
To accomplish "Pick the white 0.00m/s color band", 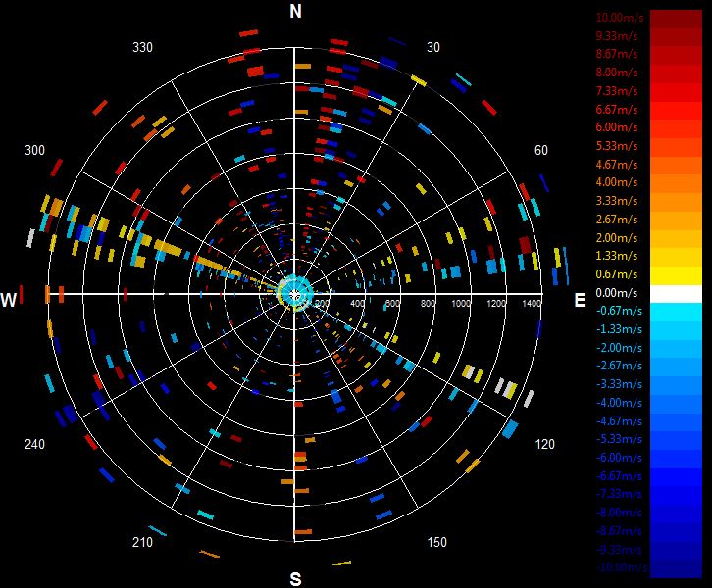I will pos(676,294).
